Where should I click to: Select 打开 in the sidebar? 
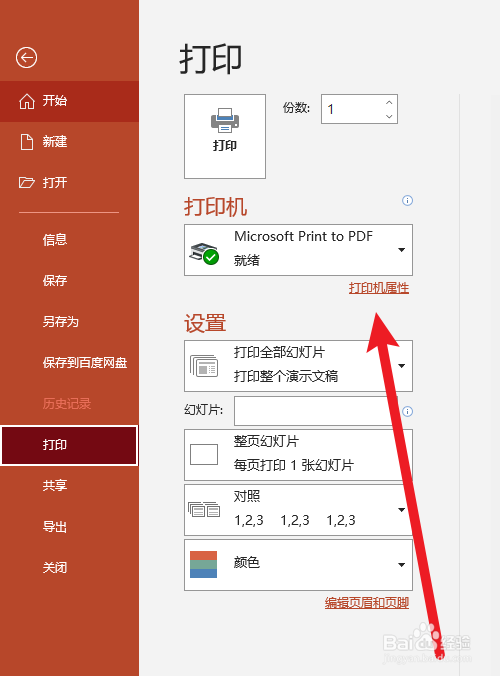coord(69,182)
